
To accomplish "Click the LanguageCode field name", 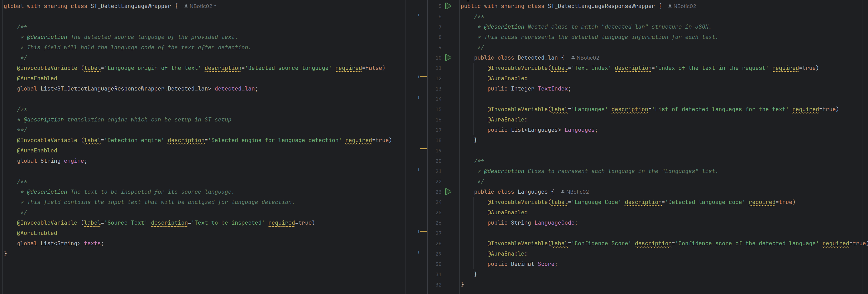I will [554, 223].
